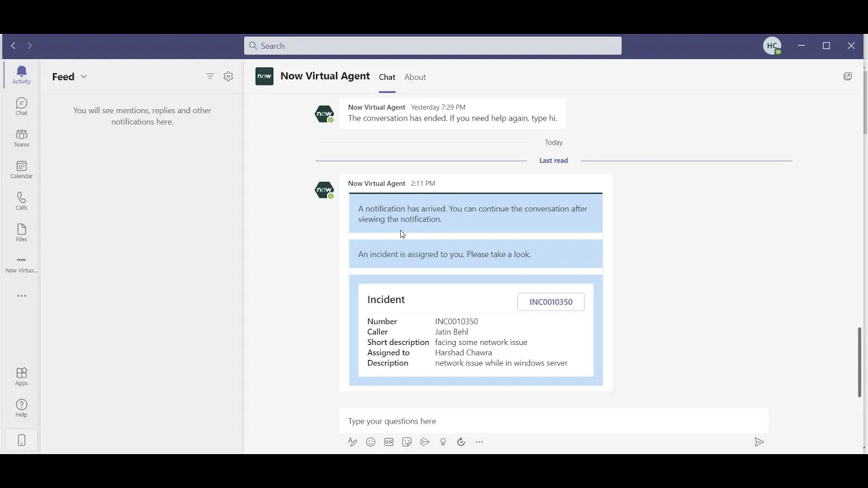Open Calendar in the left rail

click(21, 169)
